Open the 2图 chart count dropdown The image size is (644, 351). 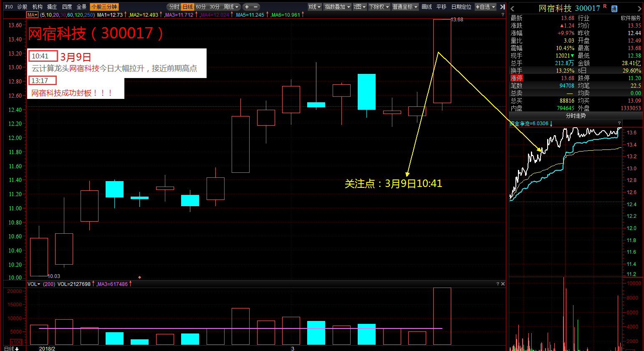coord(359,7)
